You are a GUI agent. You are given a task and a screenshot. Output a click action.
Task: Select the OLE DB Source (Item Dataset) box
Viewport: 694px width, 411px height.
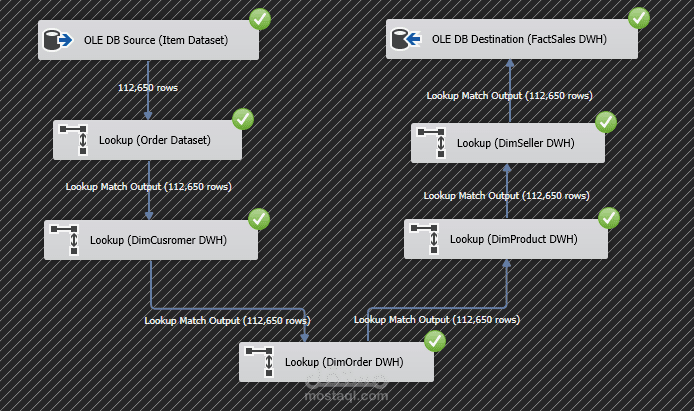pos(148,40)
